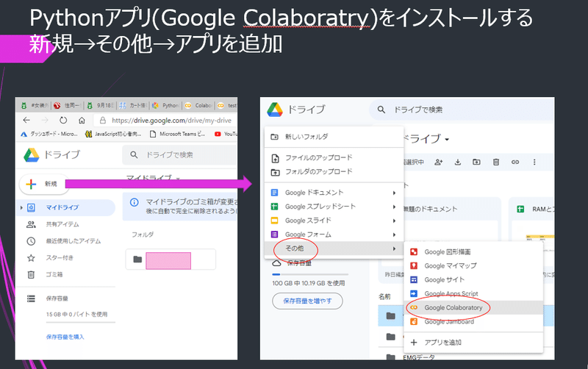This screenshot has height=369, width=588.
Task: Click the lock icon beside drive.google.com URL
Action: tap(103, 121)
